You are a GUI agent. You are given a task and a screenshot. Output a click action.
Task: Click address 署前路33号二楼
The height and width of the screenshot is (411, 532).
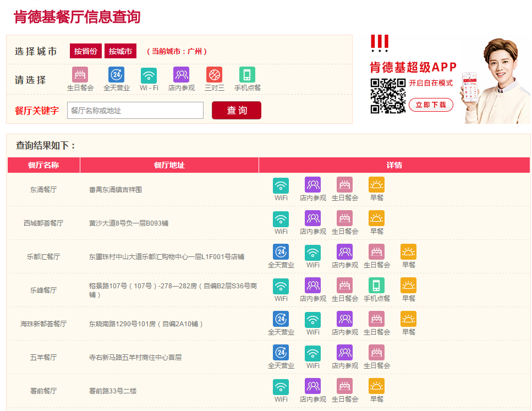(113, 391)
